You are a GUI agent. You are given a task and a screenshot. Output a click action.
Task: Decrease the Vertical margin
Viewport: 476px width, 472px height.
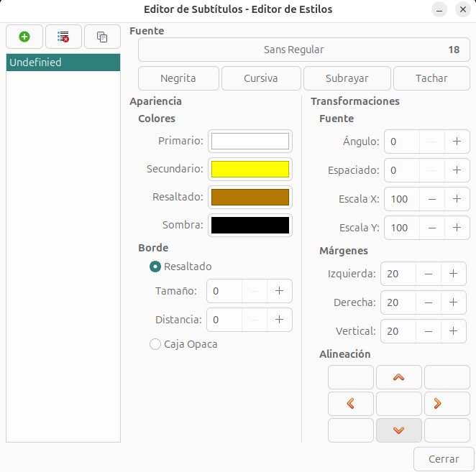coord(429,331)
